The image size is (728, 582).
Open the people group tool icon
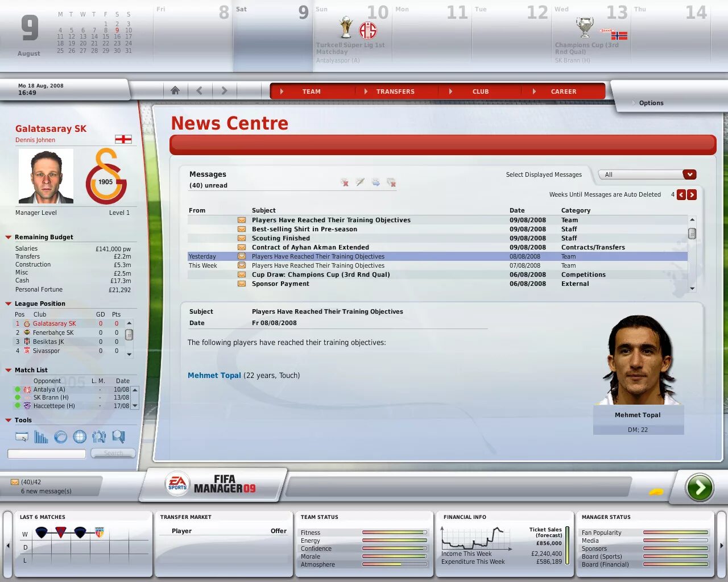tap(99, 436)
